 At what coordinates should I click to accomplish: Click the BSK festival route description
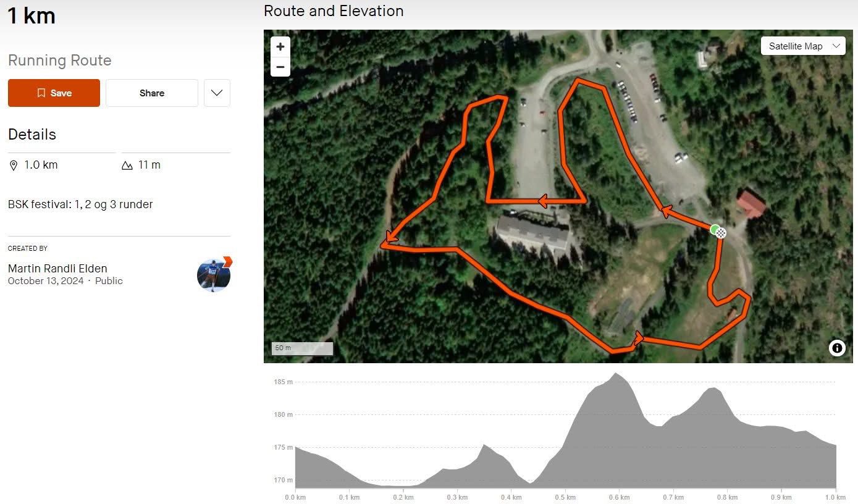tap(80, 204)
